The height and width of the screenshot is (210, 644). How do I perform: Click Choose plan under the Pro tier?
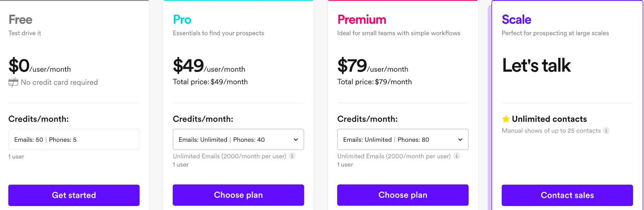click(238, 195)
